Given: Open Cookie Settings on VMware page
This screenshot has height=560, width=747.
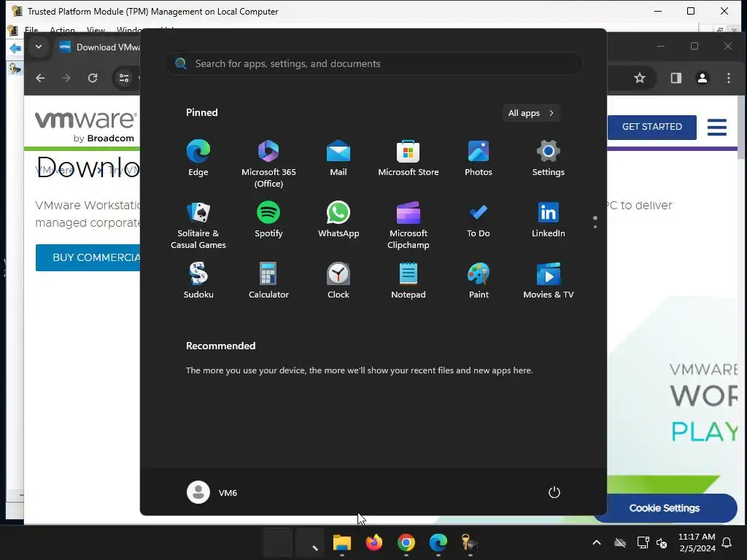Looking at the screenshot, I should click(665, 508).
